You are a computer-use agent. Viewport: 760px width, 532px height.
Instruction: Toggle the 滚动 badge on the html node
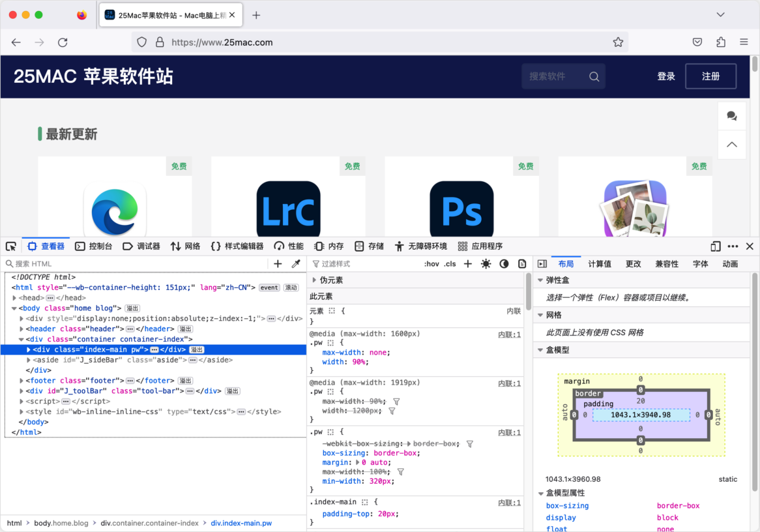(291, 288)
